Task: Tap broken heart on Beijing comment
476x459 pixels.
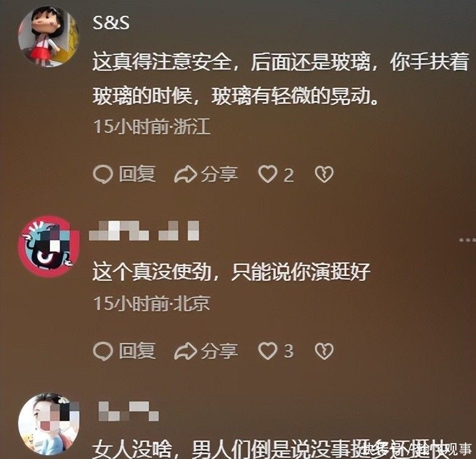Action: (324, 351)
